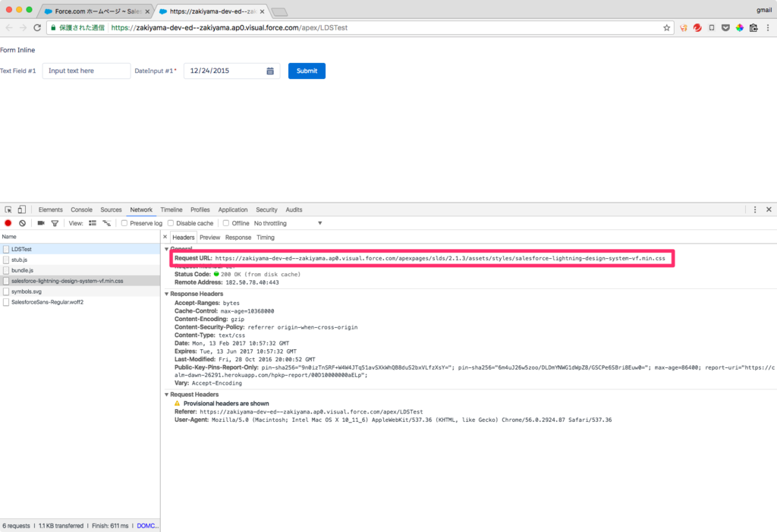Open the Chrome three-dot menu

coord(768,28)
